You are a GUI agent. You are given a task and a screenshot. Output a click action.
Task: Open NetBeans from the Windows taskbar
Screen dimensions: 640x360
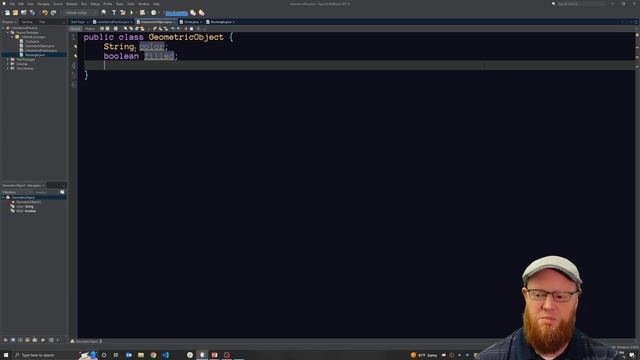click(x=202, y=355)
